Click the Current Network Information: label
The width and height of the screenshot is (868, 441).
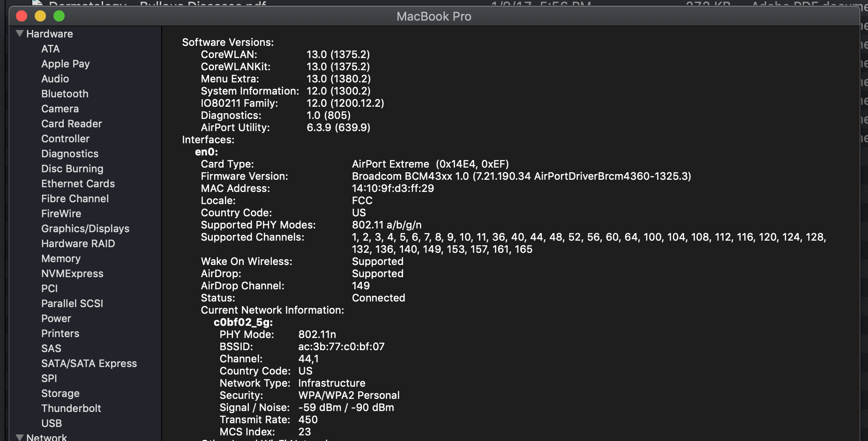click(272, 310)
